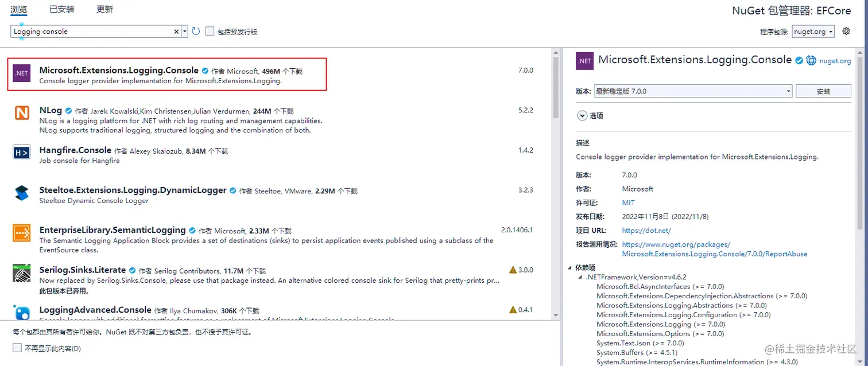868x366 pixels.
Task: Click Steeltoe.Extensions.Logging.DynamicLogger package title
Action: click(133, 190)
